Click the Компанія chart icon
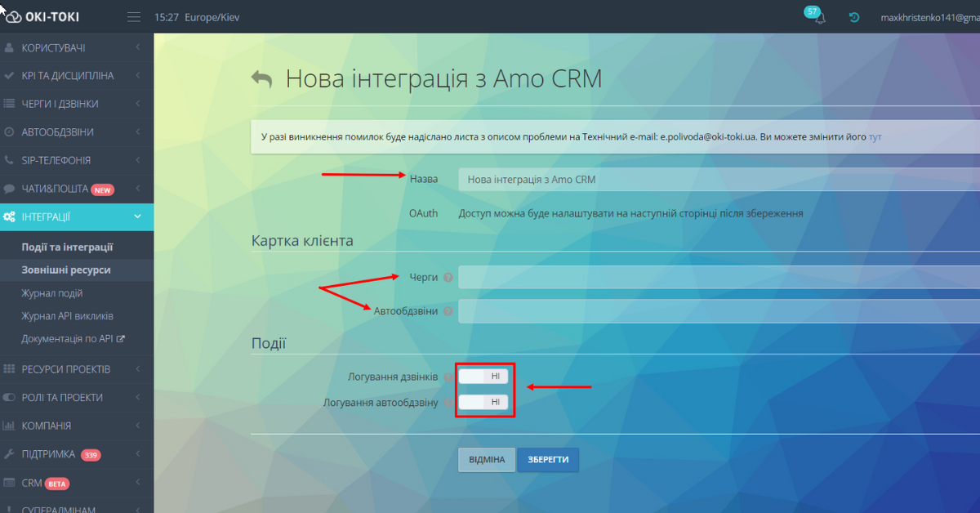The width and height of the screenshot is (980, 513). coord(9,426)
